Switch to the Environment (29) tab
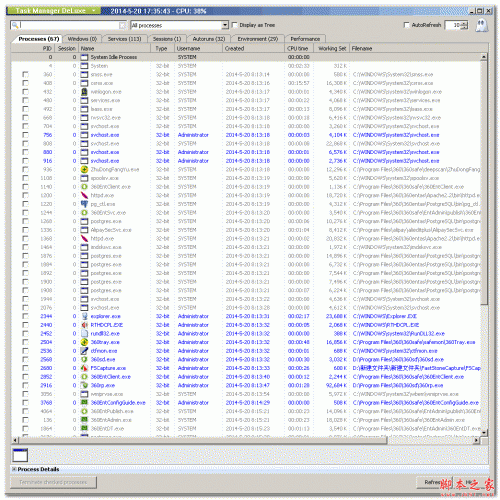Screen dimensions: 500x500 pyautogui.click(x=258, y=39)
